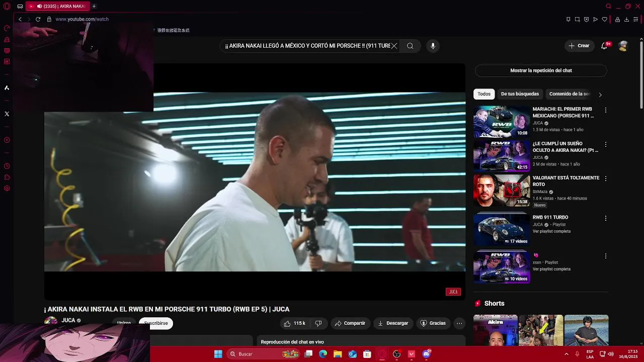The height and width of the screenshot is (362, 644).
Task: Click Mostrar la repetición del chat
Action: click(541, 70)
